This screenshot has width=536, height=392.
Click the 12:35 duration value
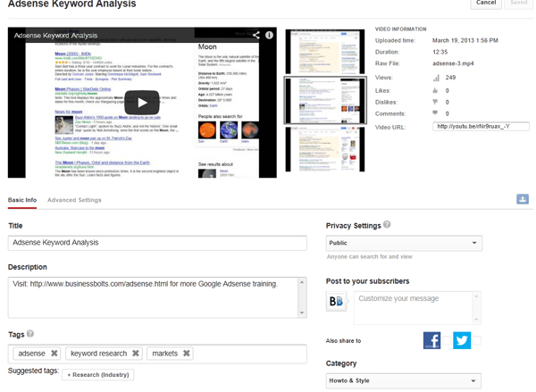pos(440,52)
